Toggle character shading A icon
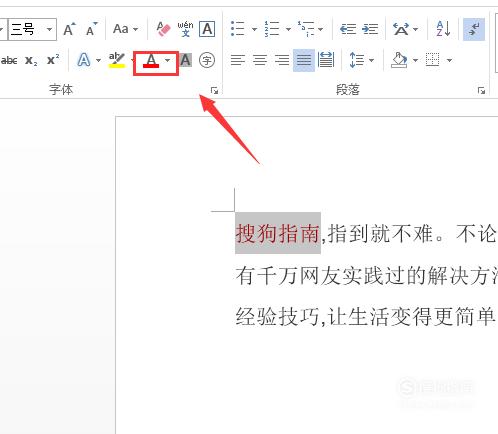 click(186, 60)
